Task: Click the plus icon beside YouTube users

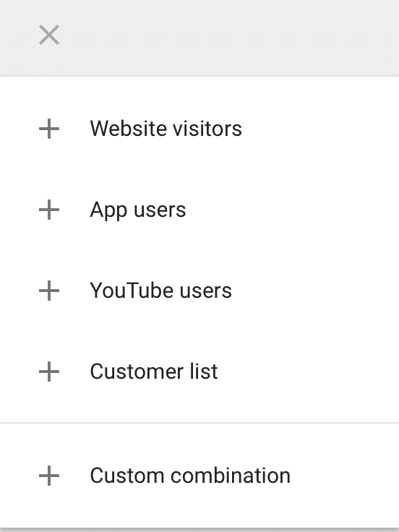Action: [49, 291]
